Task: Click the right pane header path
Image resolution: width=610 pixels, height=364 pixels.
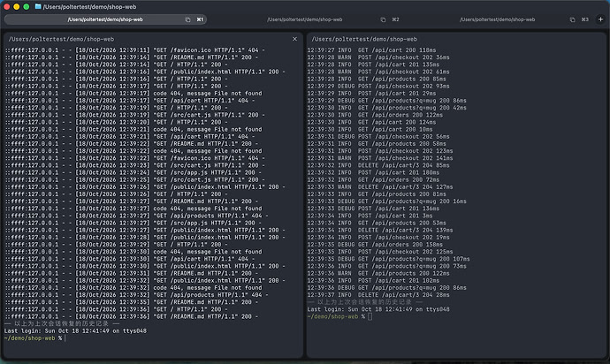Action: click(x=364, y=39)
